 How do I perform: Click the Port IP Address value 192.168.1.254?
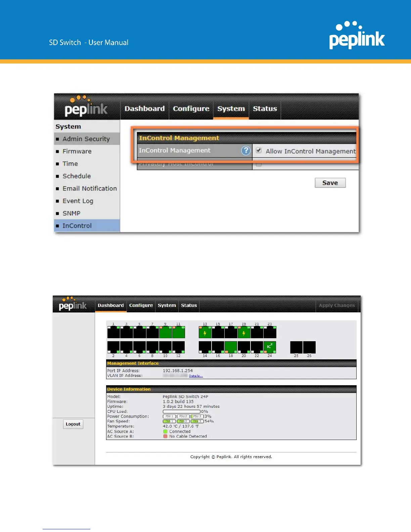pyautogui.click(x=178, y=371)
